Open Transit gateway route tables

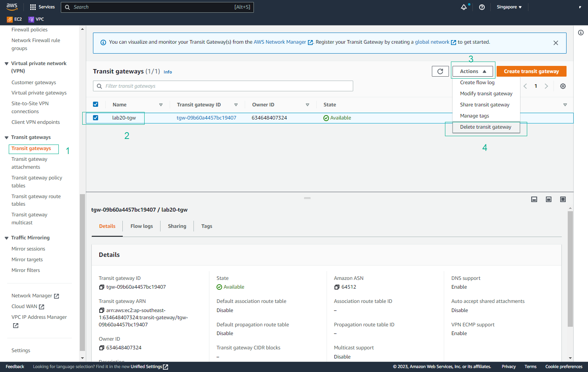[x=36, y=200]
